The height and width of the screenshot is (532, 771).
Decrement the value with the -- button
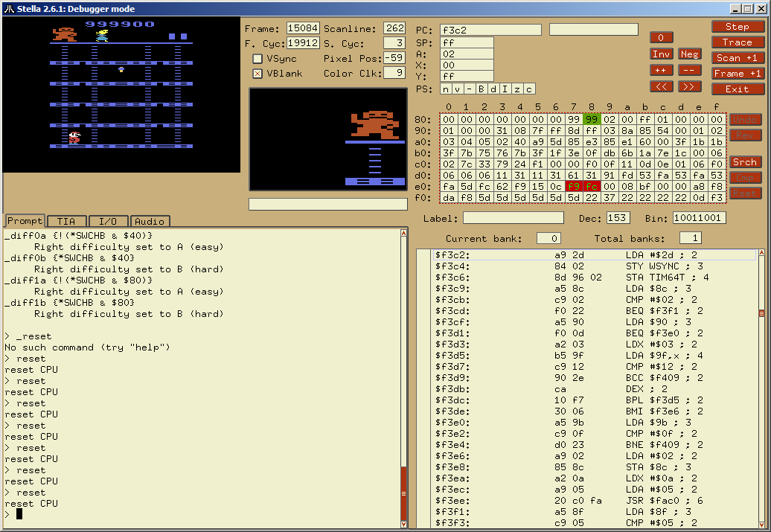click(689, 70)
